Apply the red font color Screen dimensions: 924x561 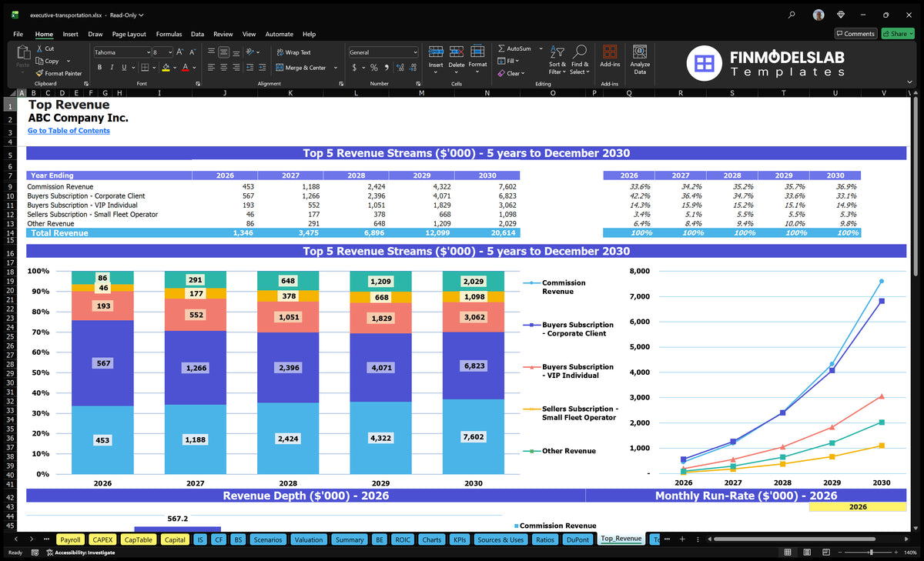coord(185,68)
